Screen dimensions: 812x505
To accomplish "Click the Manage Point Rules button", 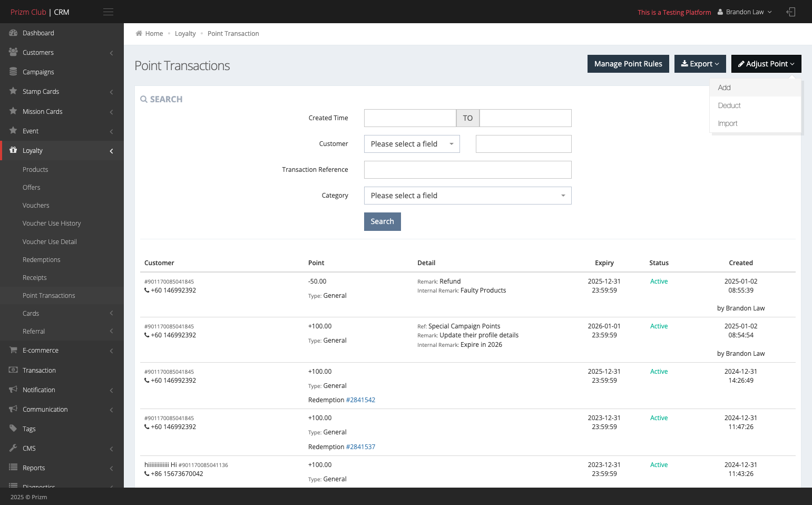I will pyautogui.click(x=628, y=64).
